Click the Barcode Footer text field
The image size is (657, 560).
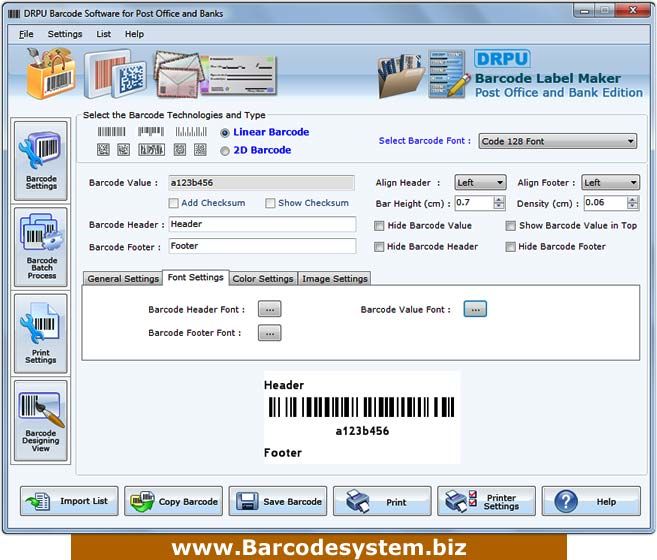(x=262, y=246)
